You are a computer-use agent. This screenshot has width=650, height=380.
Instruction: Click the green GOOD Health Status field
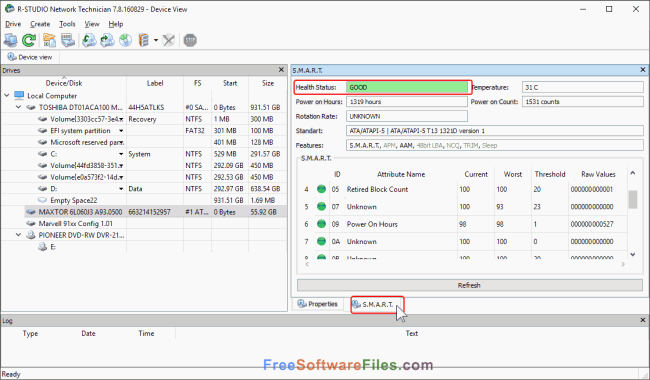coord(407,87)
